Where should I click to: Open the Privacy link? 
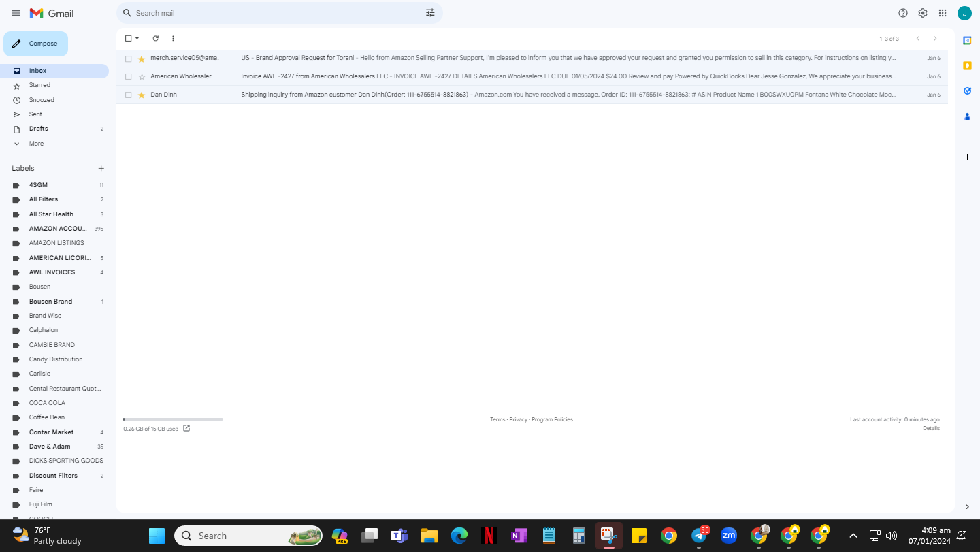[x=519, y=419]
